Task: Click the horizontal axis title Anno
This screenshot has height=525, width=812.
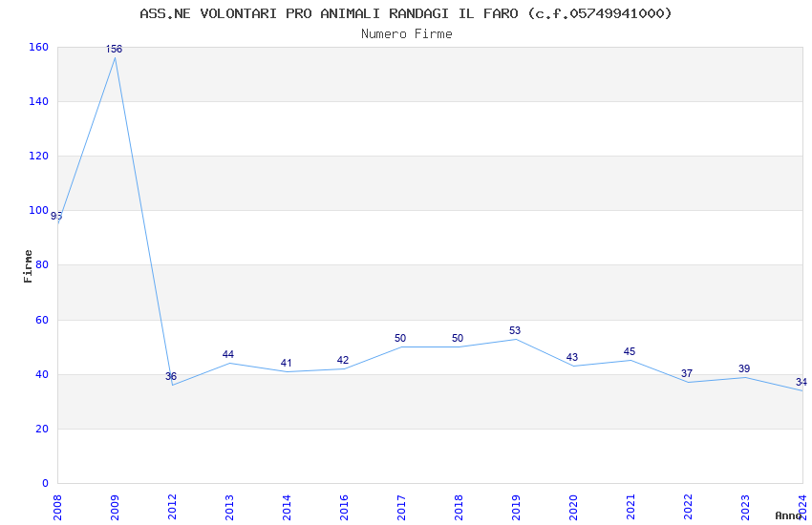Action: coord(788,515)
